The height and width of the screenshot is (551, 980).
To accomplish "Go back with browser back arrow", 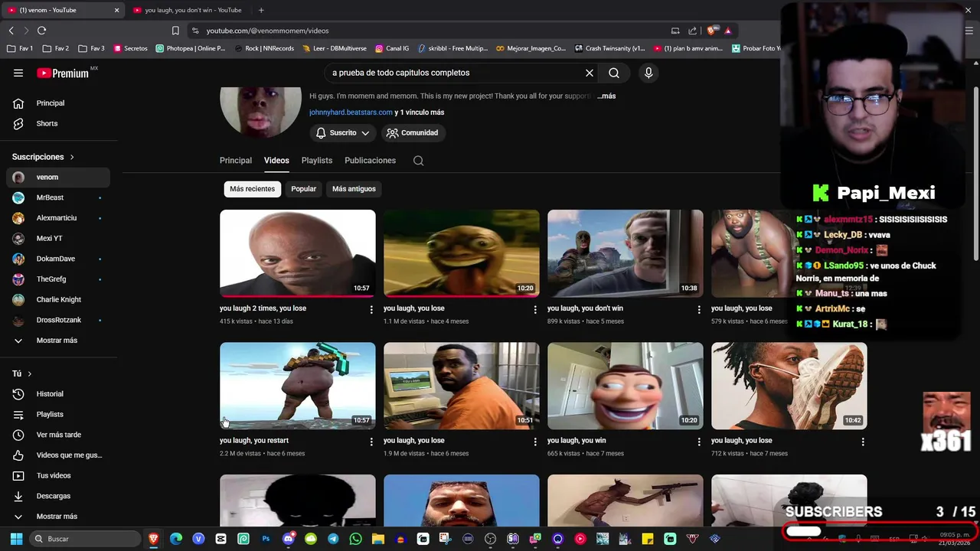I will 11,31.
